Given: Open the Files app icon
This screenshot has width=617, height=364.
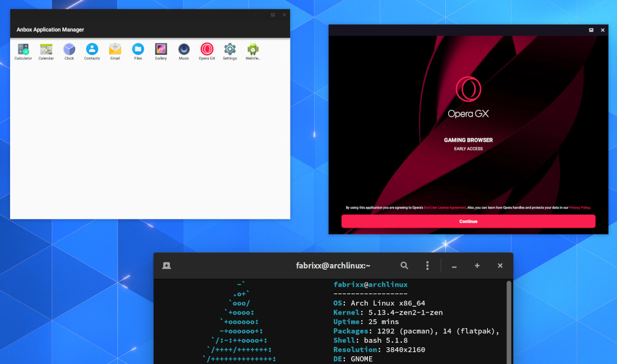Looking at the screenshot, I should coord(138,52).
